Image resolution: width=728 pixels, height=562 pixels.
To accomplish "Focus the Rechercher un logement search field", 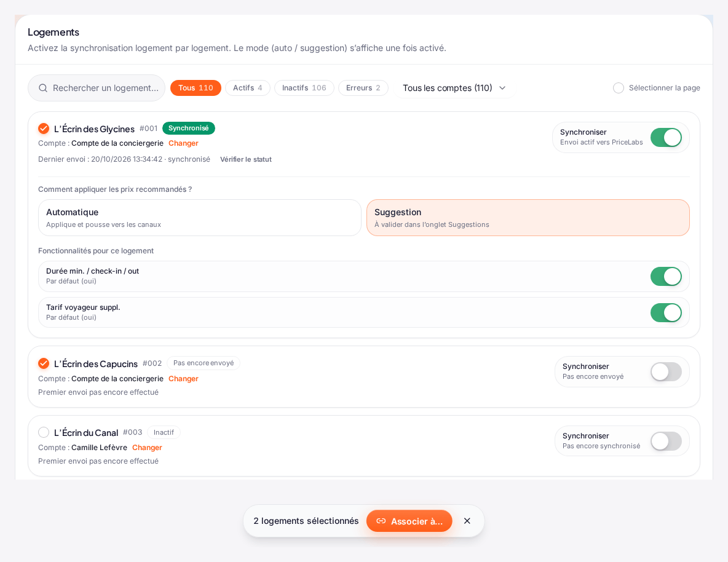I will point(97,89).
